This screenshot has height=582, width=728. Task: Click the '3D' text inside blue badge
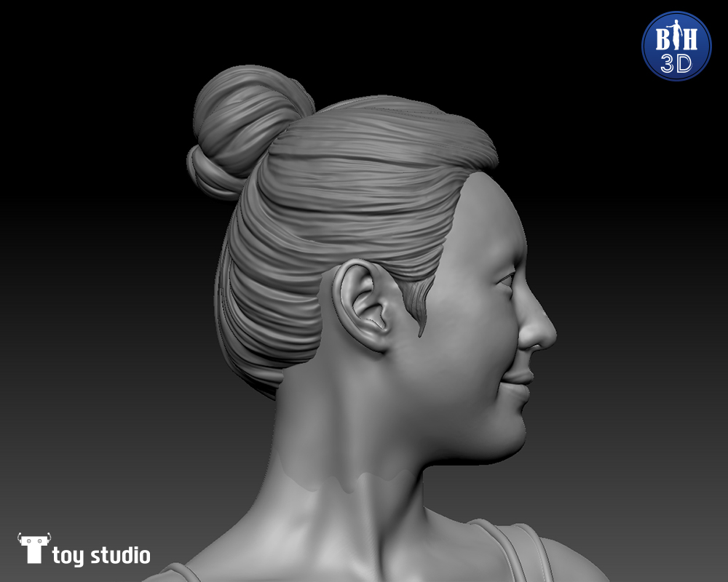pyautogui.click(x=676, y=63)
